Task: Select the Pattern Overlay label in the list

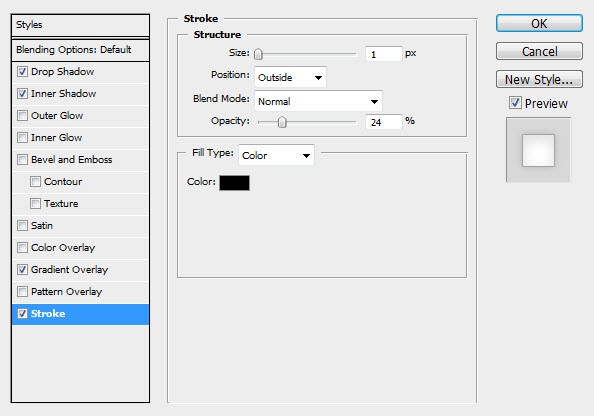Action: [67, 291]
